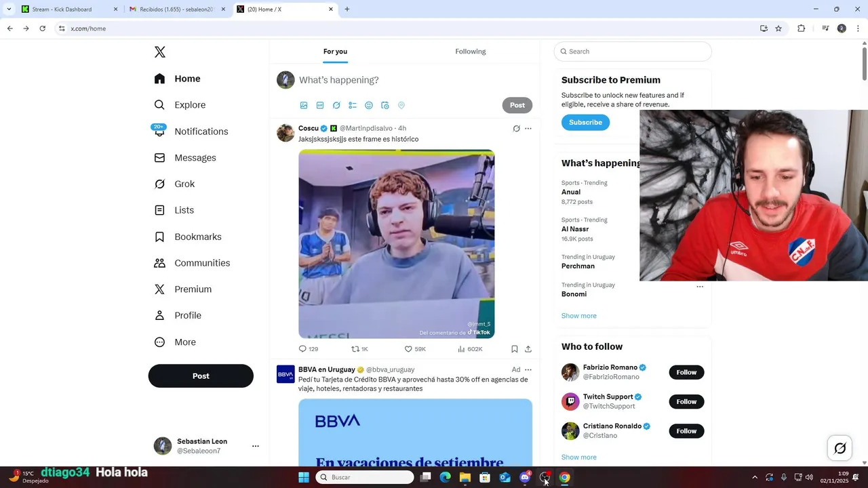
Task: Open Notifications with 20+ badge
Action: 191,131
